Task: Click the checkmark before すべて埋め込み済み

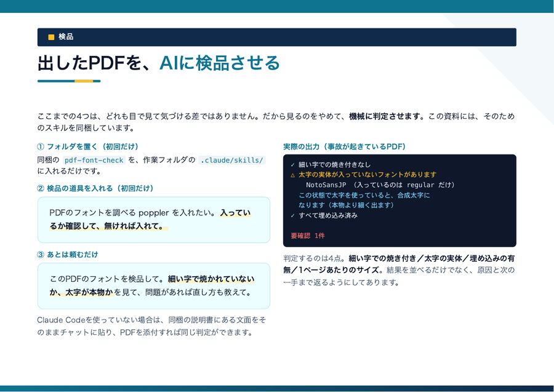Action: tap(292, 215)
